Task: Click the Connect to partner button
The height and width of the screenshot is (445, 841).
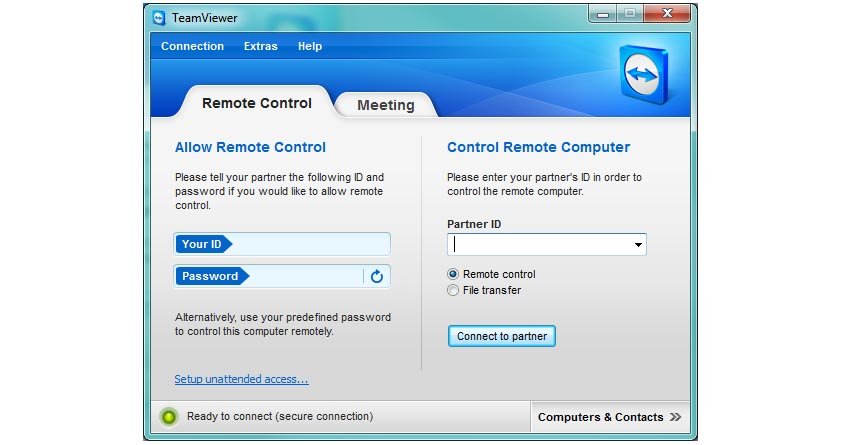Action: [x=501, y=336]
